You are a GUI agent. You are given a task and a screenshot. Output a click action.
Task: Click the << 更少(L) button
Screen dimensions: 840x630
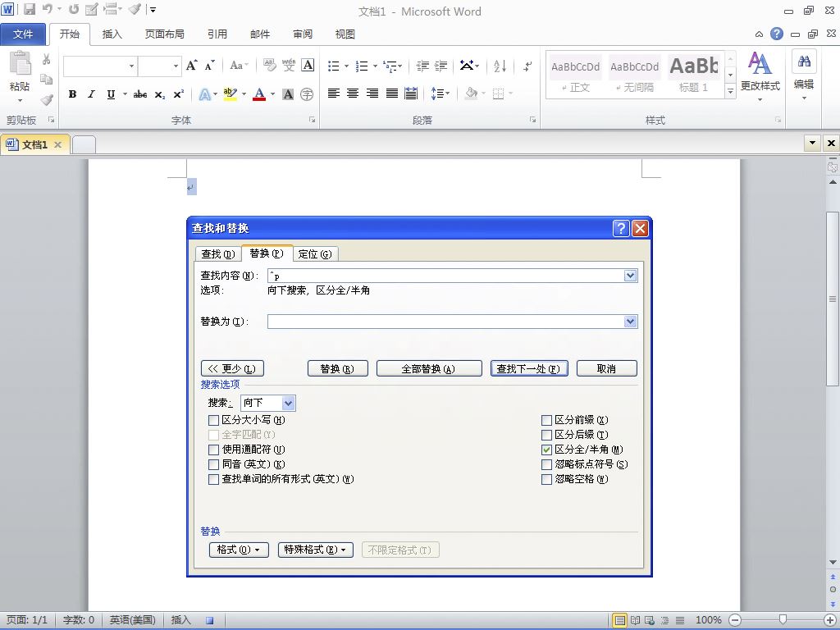pos(232,368)
